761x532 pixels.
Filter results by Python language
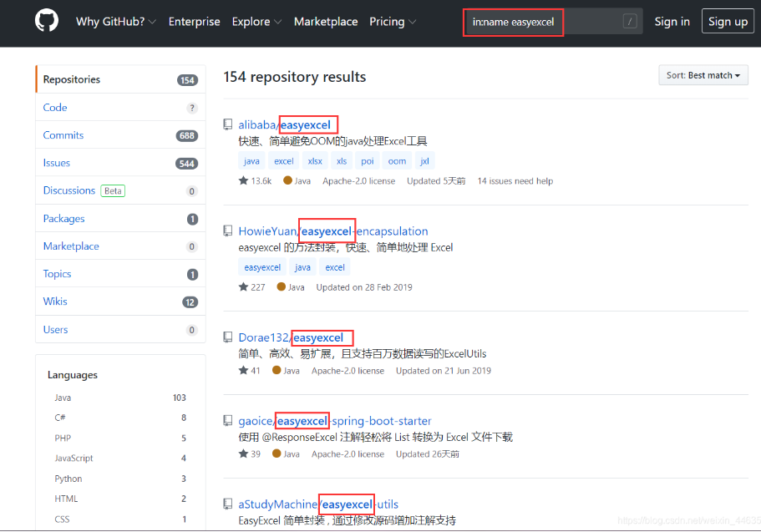(x=120, y=479)
